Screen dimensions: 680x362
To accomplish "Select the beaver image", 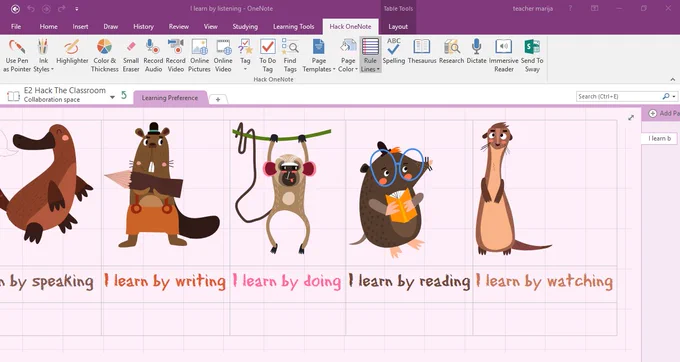I will [x=163, y=186].
